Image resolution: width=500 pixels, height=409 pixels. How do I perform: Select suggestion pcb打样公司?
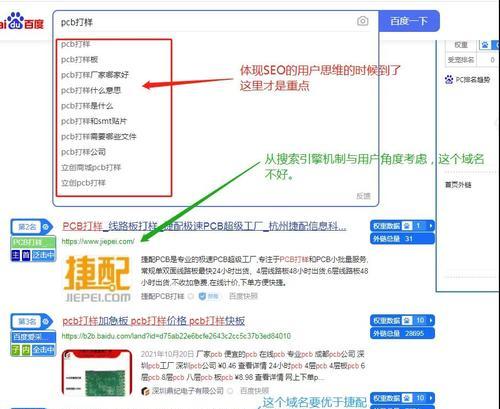pos(83,152)
